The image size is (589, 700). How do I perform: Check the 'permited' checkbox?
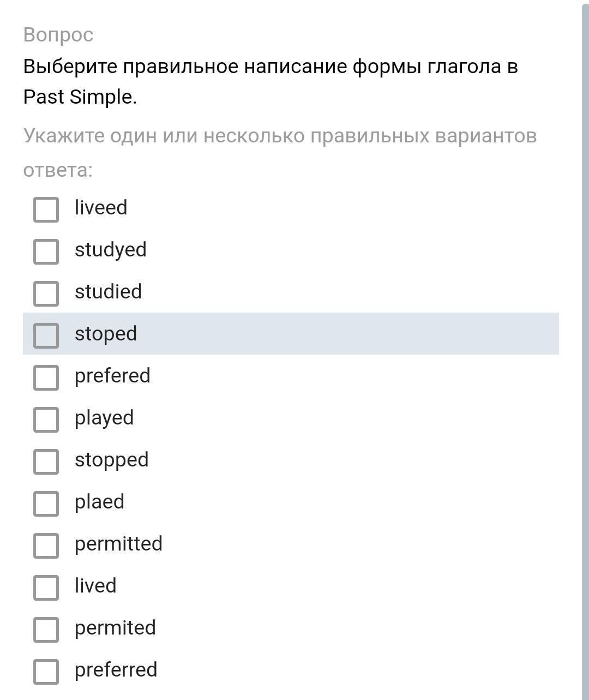coord(46,630)
